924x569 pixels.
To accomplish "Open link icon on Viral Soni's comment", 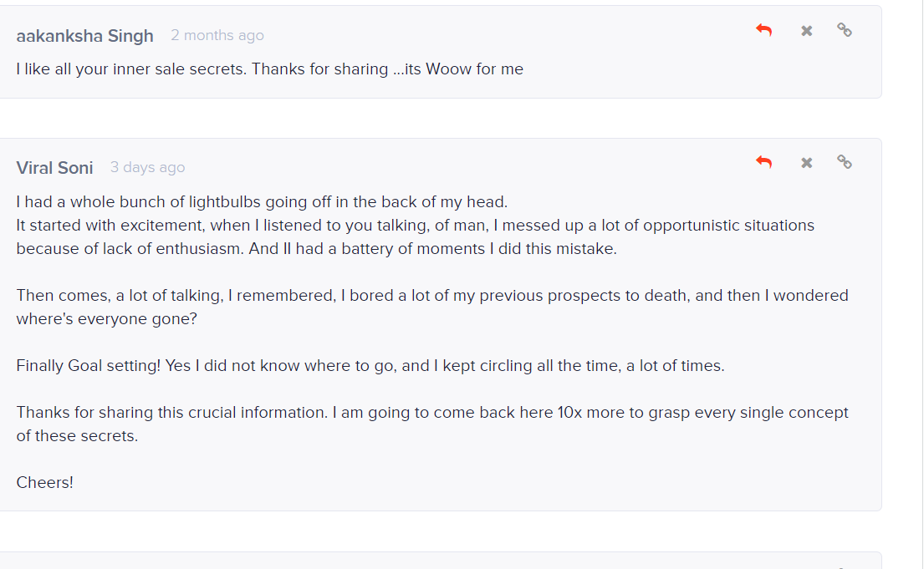I will (845, 162).
